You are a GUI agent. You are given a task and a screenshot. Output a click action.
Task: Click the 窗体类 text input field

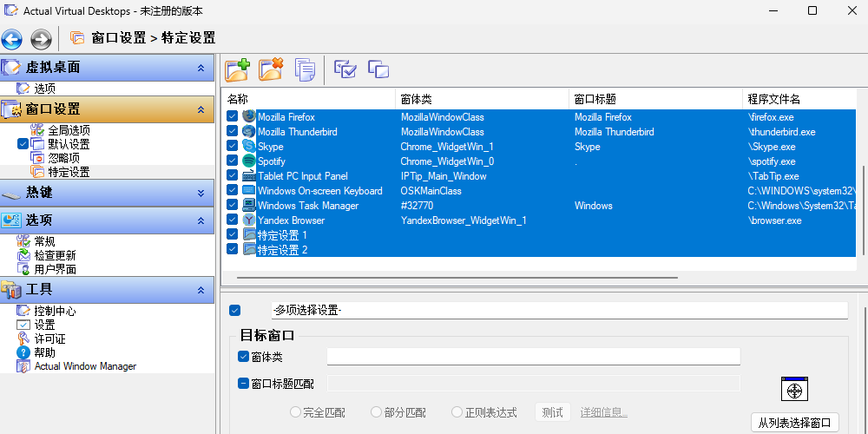click(x=534, y=357)
